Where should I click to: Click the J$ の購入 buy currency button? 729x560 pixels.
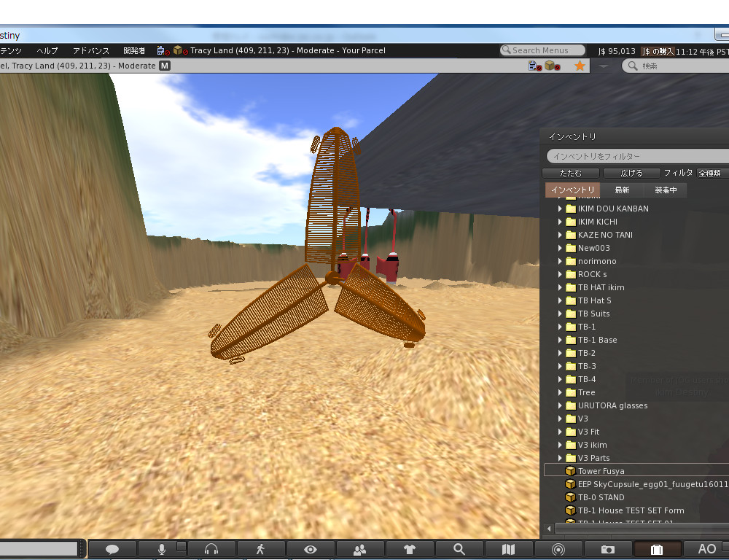click(x=658, y=51)
